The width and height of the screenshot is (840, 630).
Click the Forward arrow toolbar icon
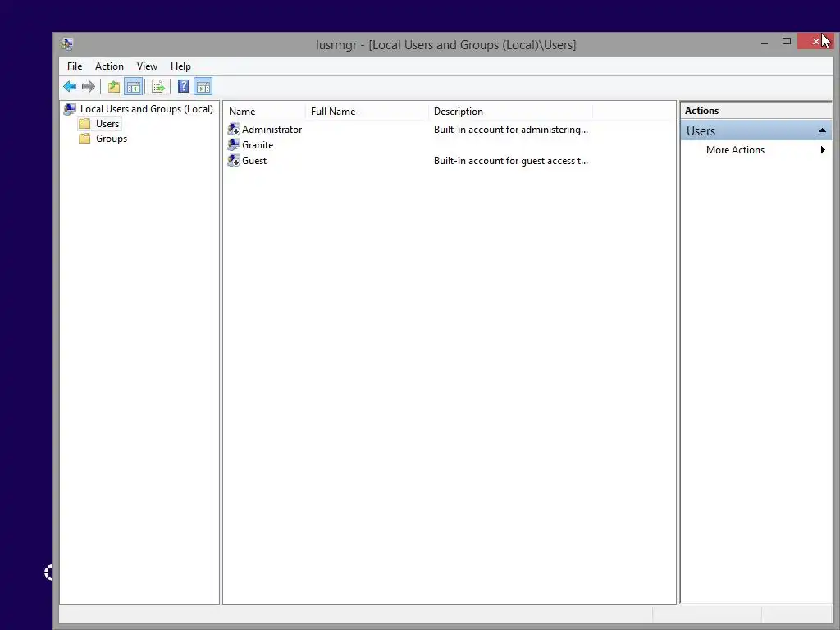point(89,86)
